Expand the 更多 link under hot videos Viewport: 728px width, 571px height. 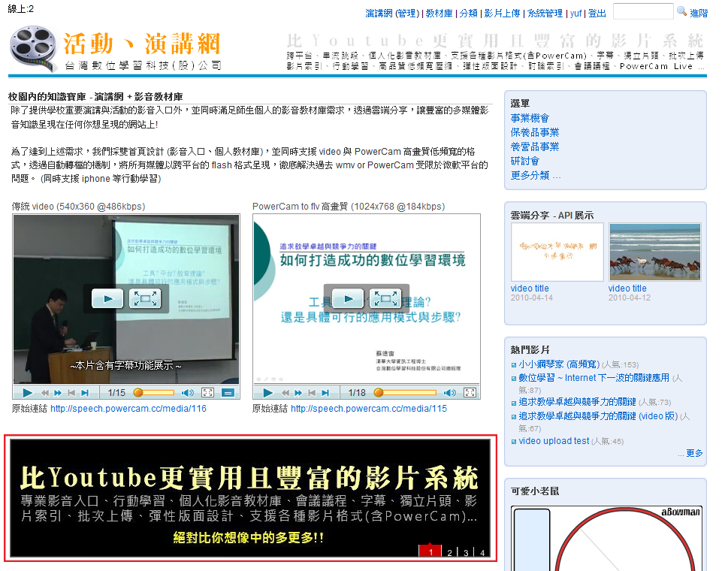[690, 453]
